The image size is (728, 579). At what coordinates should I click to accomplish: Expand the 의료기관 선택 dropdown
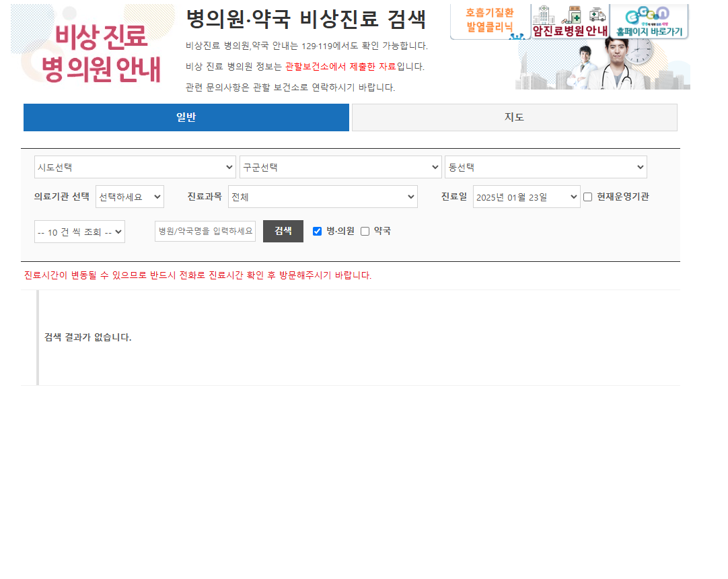pos(130,197)
